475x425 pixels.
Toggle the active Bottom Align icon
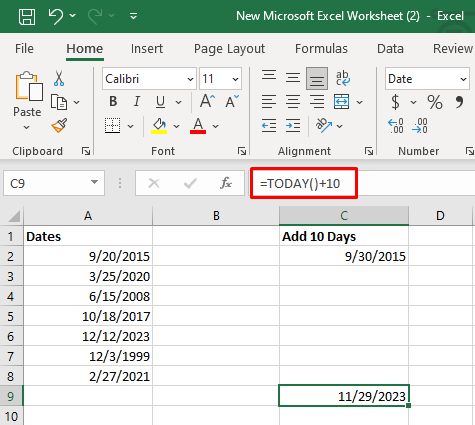317,79
